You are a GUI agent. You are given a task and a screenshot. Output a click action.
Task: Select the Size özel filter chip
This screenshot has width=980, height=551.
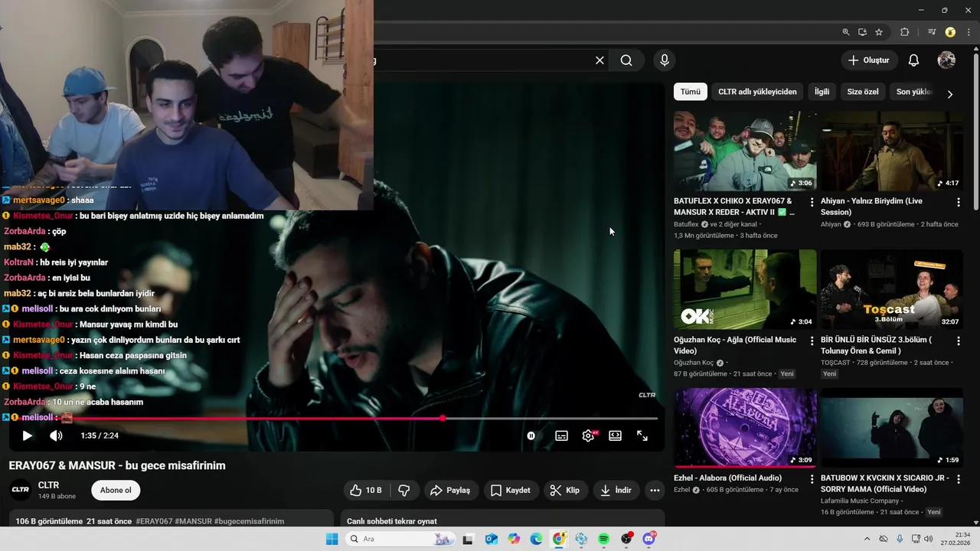coord(863,92)
